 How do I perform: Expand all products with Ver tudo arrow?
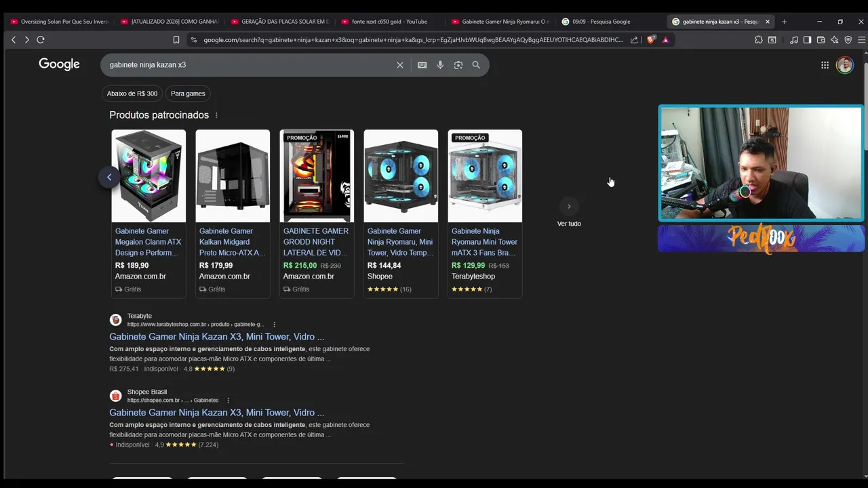[x=569, y=206]
